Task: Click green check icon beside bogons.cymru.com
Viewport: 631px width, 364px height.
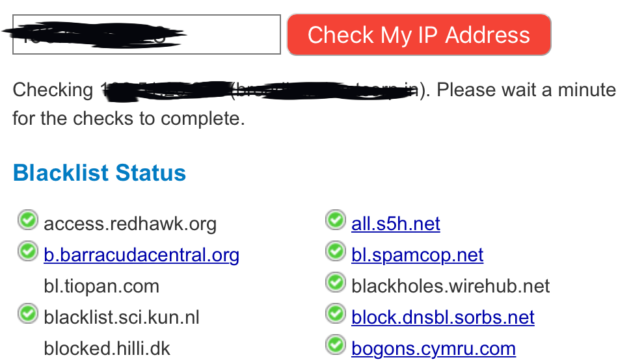Action: pyautogui.click(x=335, y=345)
